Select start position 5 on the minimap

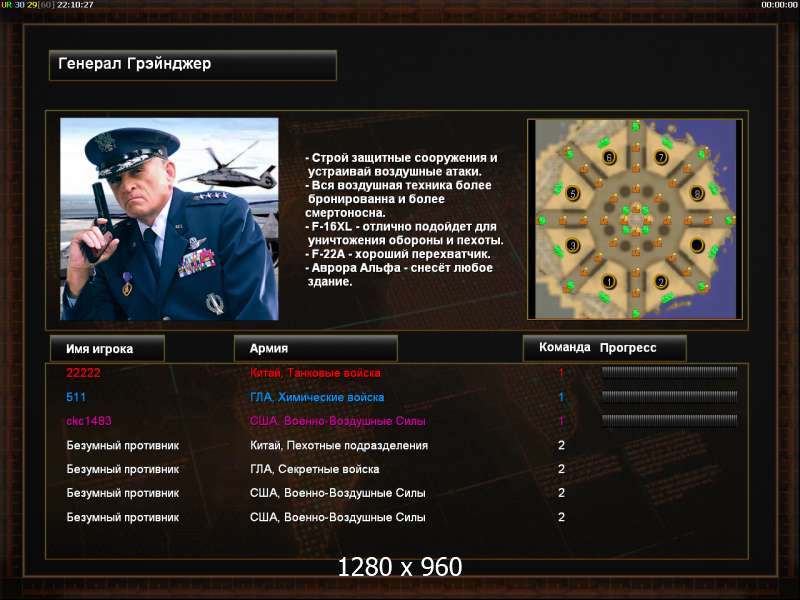point(572,194)
